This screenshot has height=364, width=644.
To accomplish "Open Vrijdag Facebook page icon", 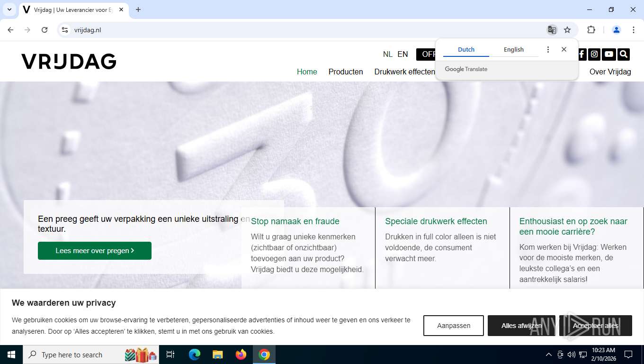I will click(581, 54).
